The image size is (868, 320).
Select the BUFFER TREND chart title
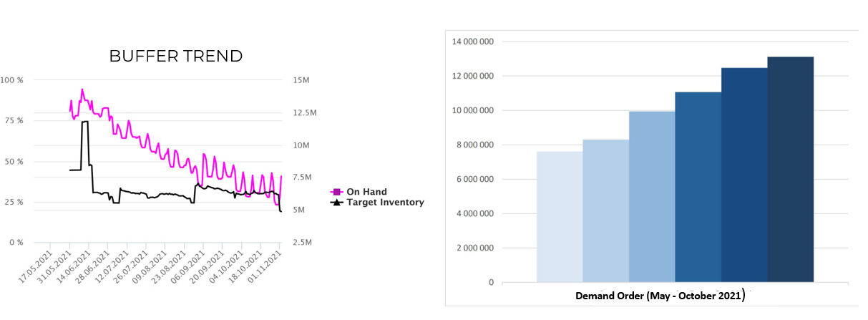(175, 56)
